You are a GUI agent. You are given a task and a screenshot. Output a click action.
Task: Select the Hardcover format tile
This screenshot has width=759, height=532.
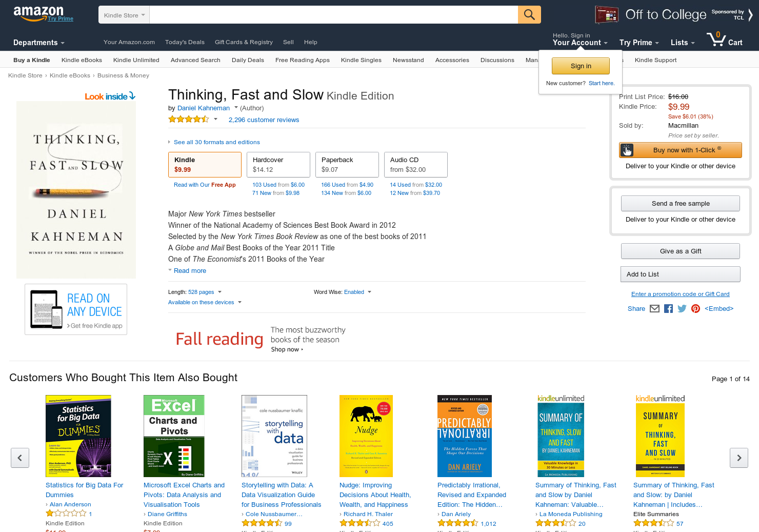[278, 164]
